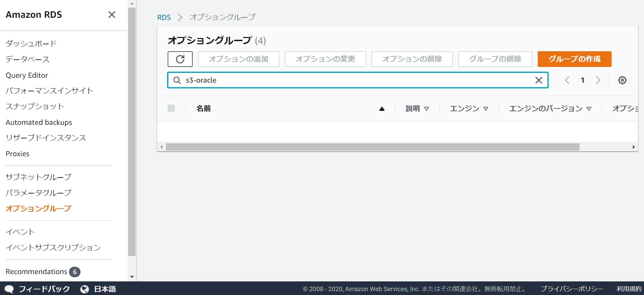Open スナップショット in sidebar
The image size is (644, 295).
click(35, 106)
